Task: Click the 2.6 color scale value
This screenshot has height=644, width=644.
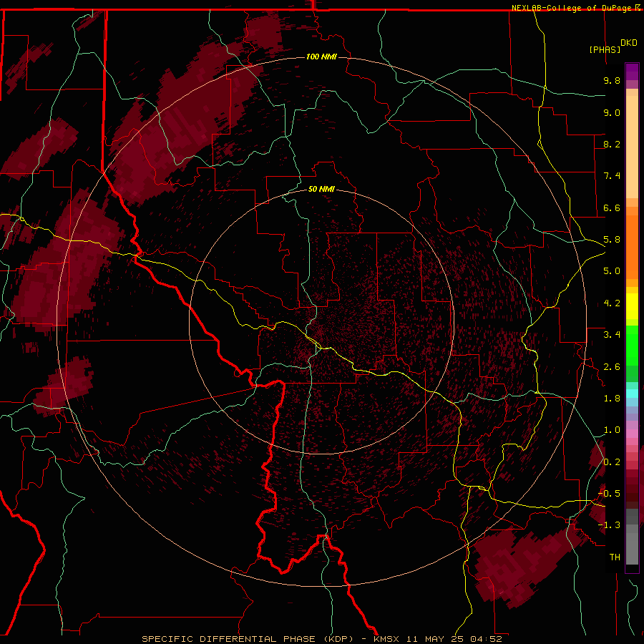Action: [612, 367]
